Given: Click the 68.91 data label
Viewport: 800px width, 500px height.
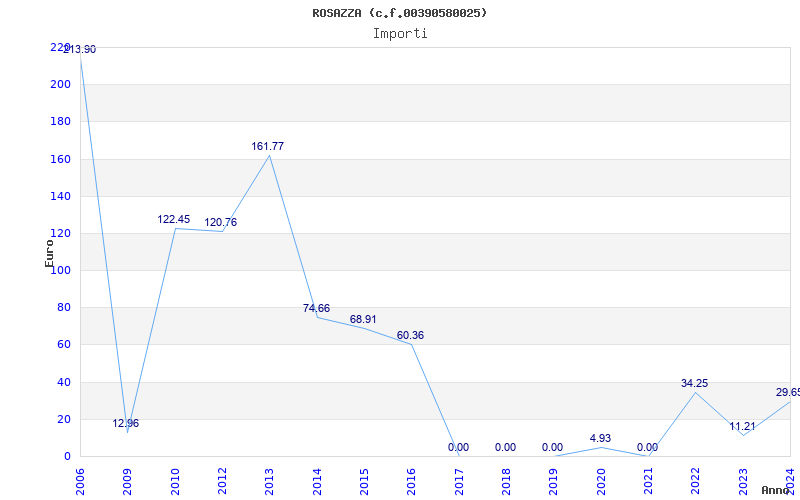Looking at the screenshot, I should pos(363,319).
